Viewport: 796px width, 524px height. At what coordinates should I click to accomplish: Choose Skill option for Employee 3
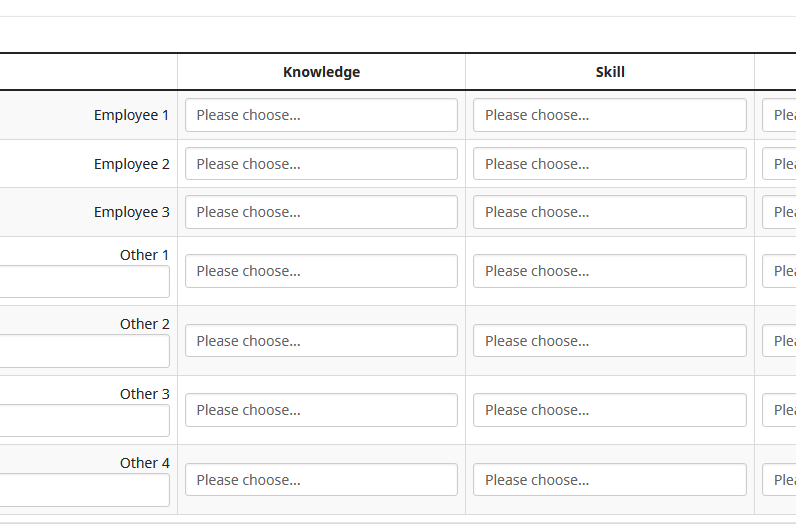609,212
